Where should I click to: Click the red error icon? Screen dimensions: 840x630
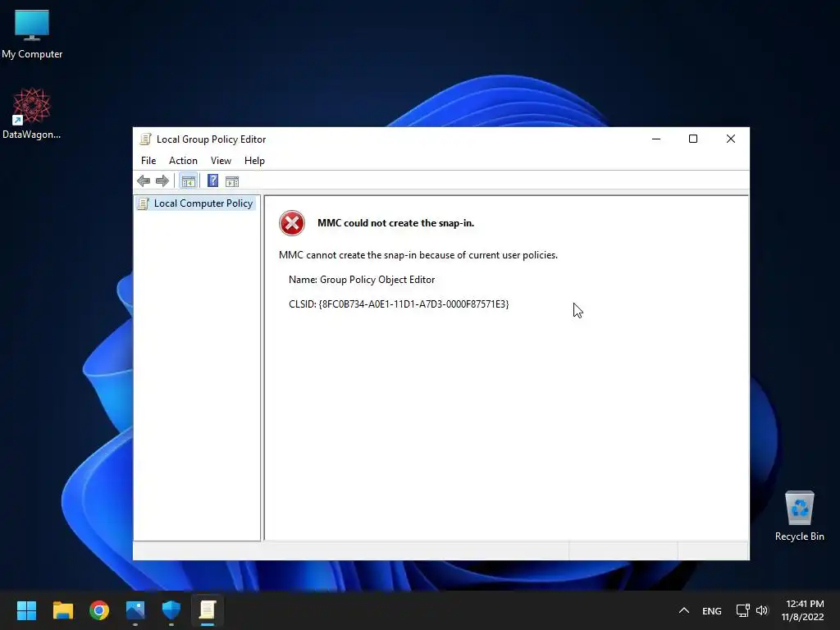click(x=292, y=223)
